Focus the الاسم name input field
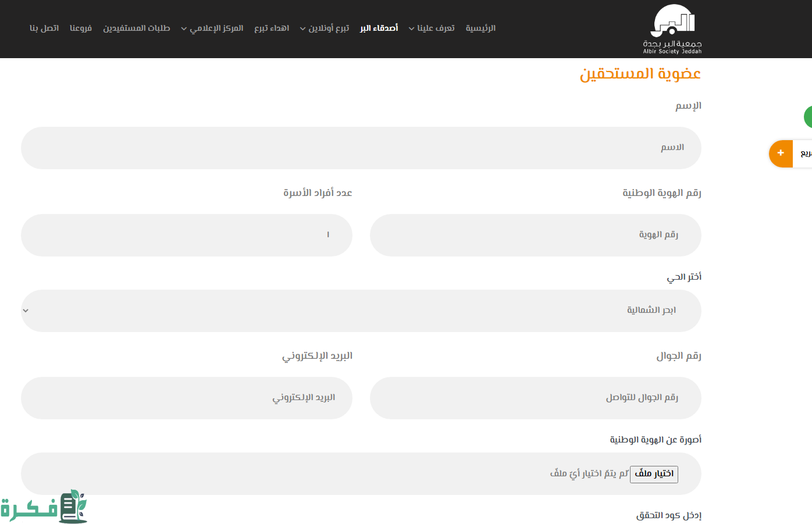Screen dimensions: 812x524 [x=361, y=148]
